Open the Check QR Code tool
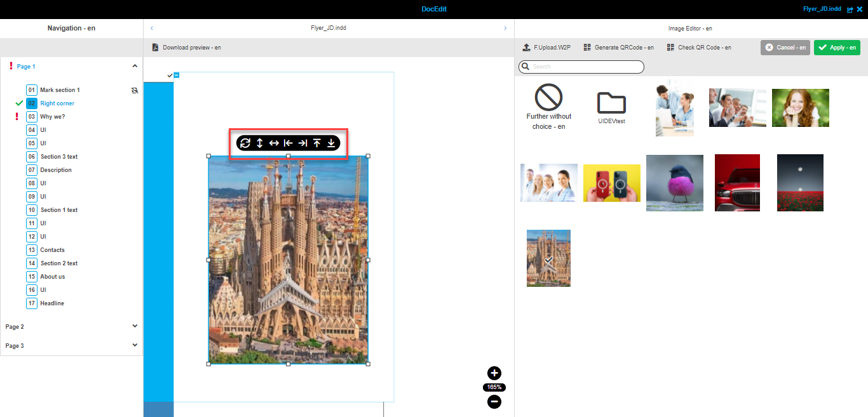This screenshot has width=868, height=417. [x=698, y=47]
